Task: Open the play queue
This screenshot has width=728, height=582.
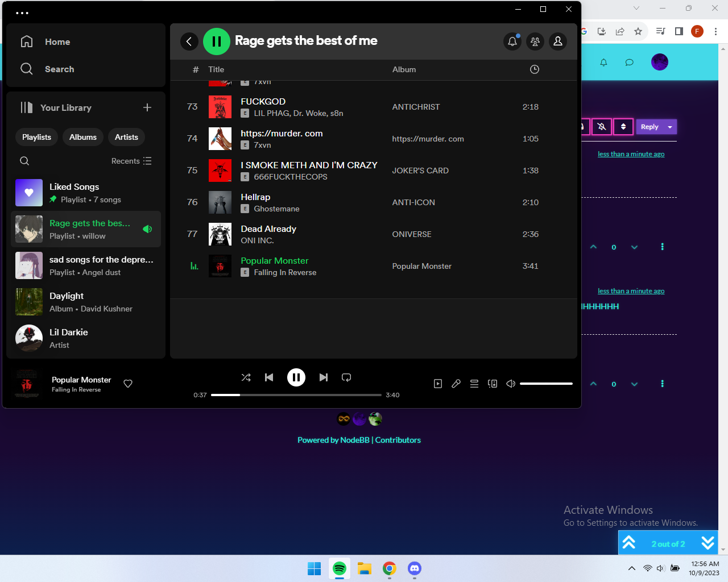Action: pos(474,384)
